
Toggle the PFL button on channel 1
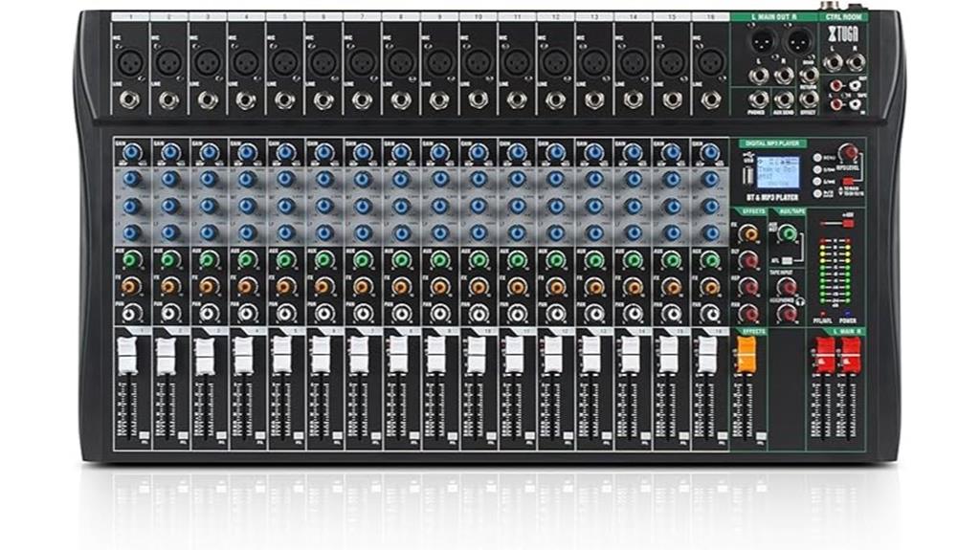[145, 435]
